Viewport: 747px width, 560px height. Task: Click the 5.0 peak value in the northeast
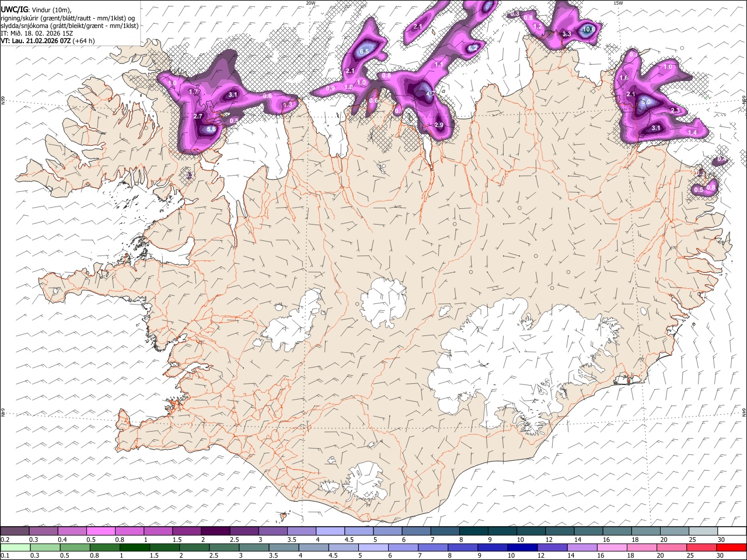(x=646, y=101)
